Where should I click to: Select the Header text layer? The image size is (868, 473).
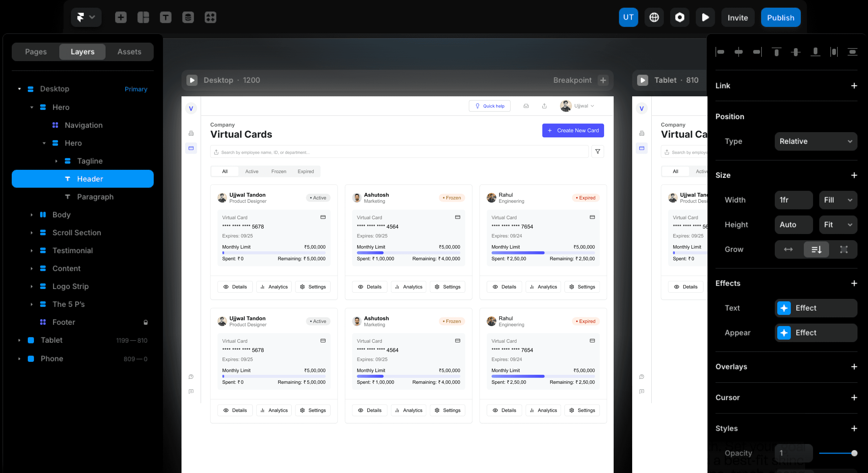(82, 179)
